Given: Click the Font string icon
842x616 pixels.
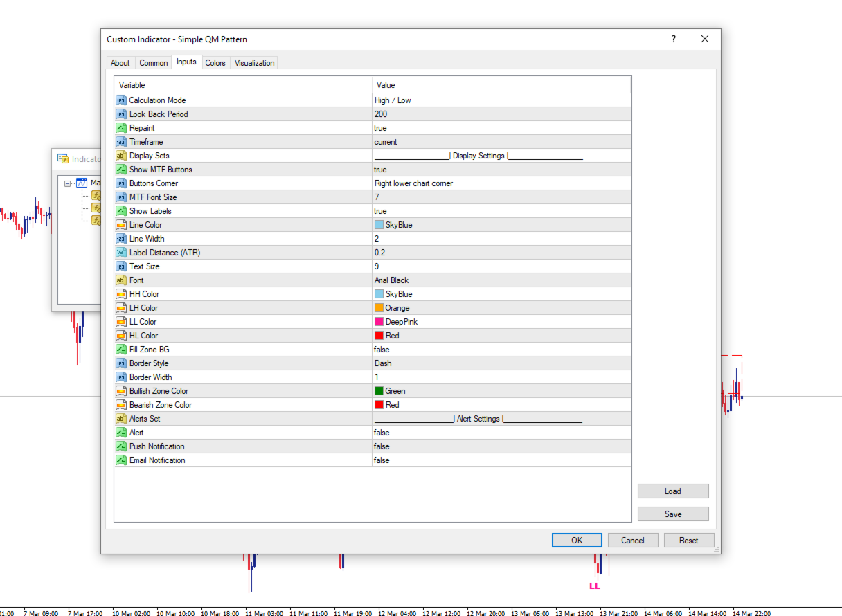Looking at the screenshot, I should coord(121,280).
